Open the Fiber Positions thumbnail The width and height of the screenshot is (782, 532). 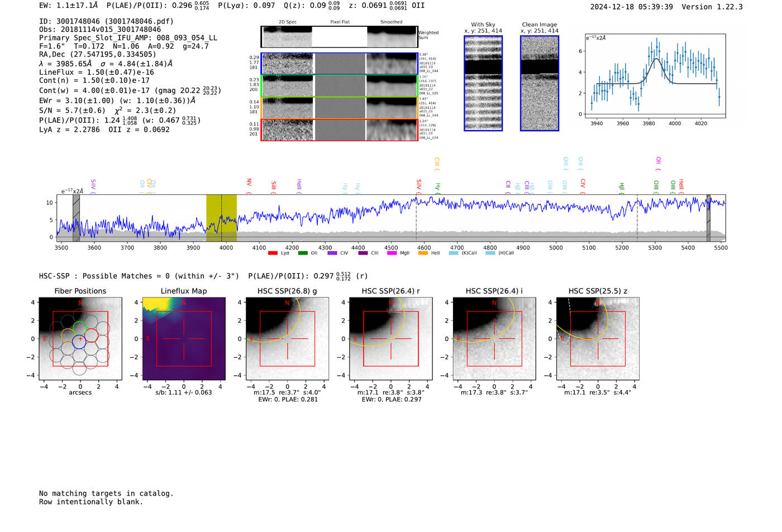80,339
